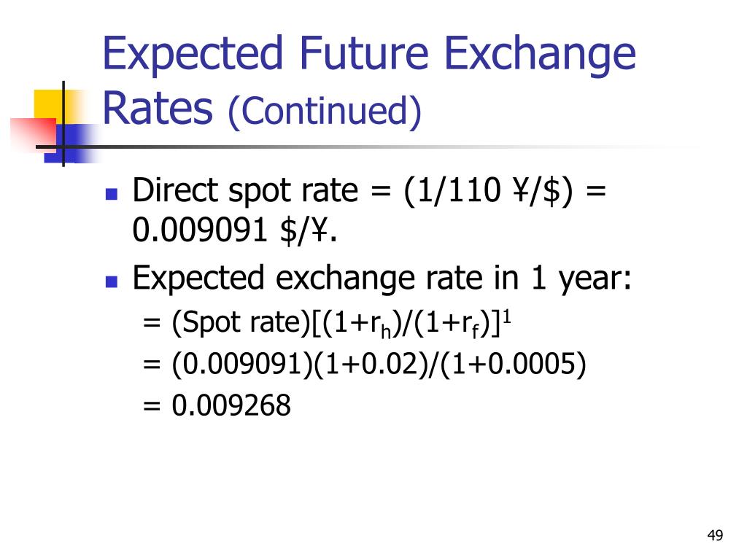
Task: Click the horizontal gradient line under the title
Action: 371,147
